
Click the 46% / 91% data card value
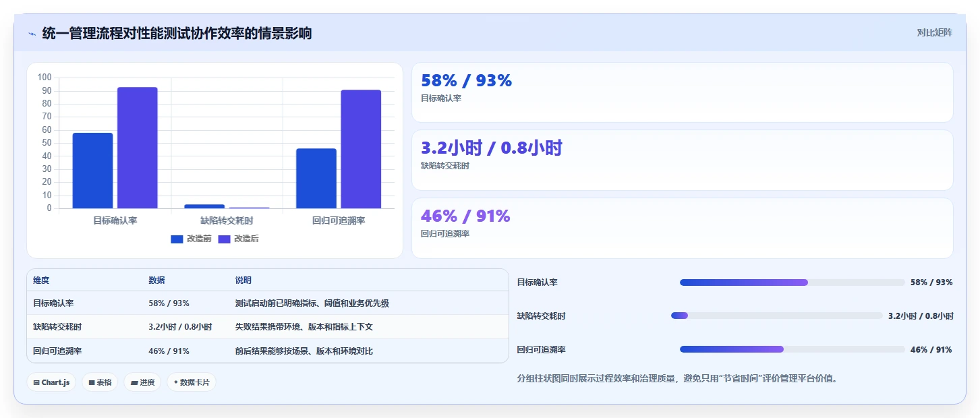pos(465,216)
